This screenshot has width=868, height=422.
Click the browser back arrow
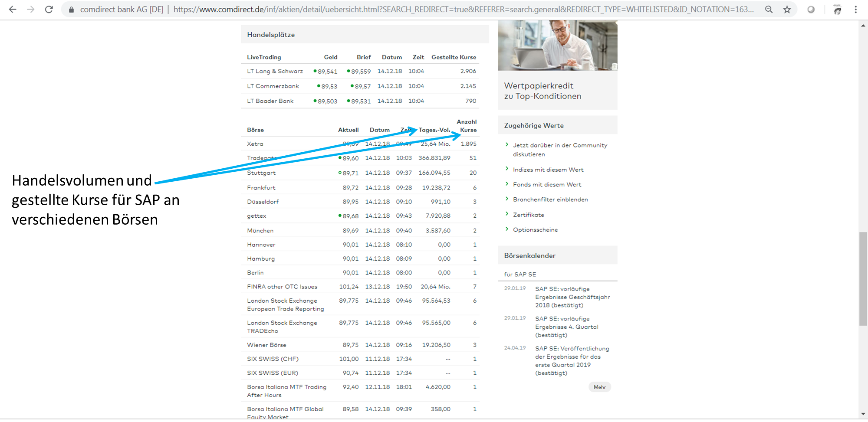tap(13, 9)
